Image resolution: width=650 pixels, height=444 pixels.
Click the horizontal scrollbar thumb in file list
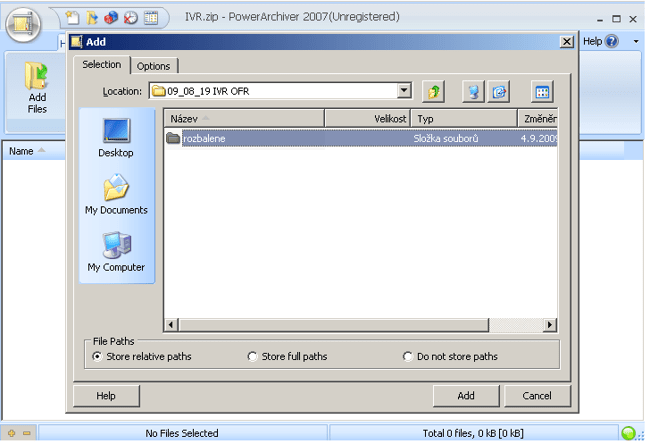(334, 325)
